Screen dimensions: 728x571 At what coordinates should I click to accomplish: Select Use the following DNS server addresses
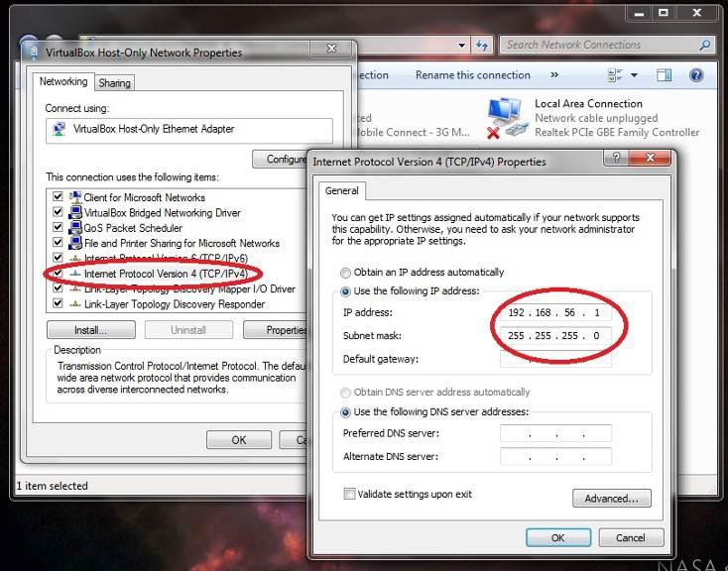click(345, 412)
